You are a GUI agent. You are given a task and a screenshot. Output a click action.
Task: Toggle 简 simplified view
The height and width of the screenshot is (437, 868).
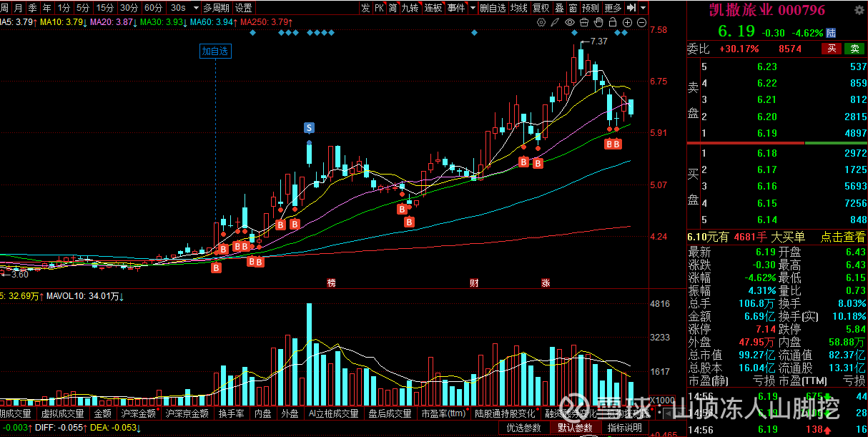pos(393,8)
